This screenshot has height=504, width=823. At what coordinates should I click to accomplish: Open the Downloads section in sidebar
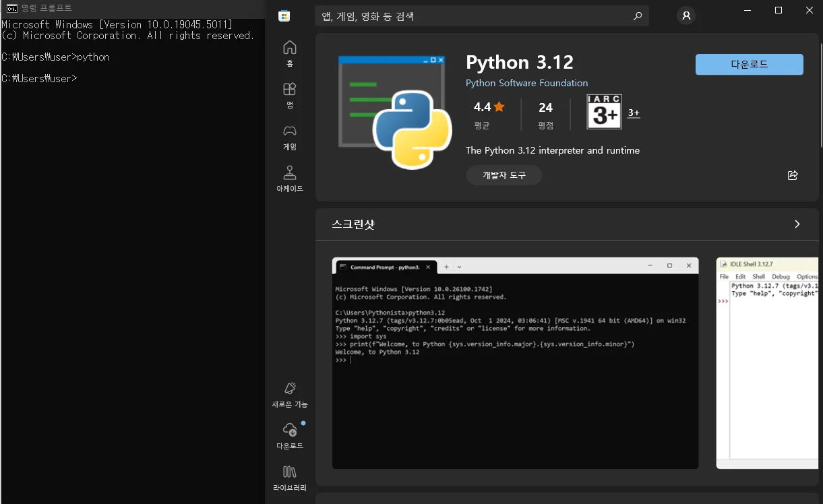tap(290, 437)
